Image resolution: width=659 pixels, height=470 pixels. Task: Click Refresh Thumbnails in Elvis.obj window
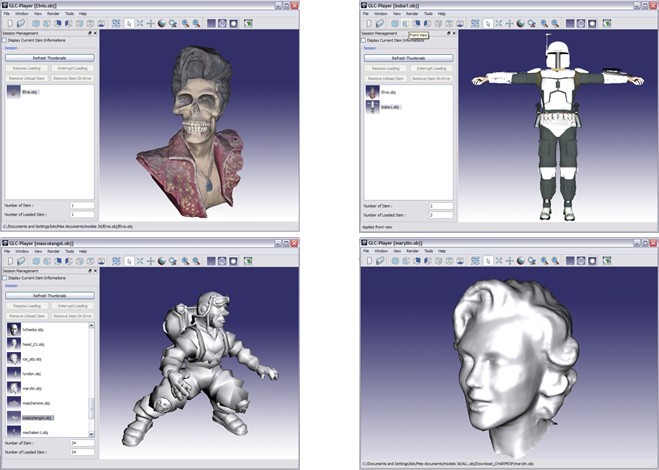(50, 58)
